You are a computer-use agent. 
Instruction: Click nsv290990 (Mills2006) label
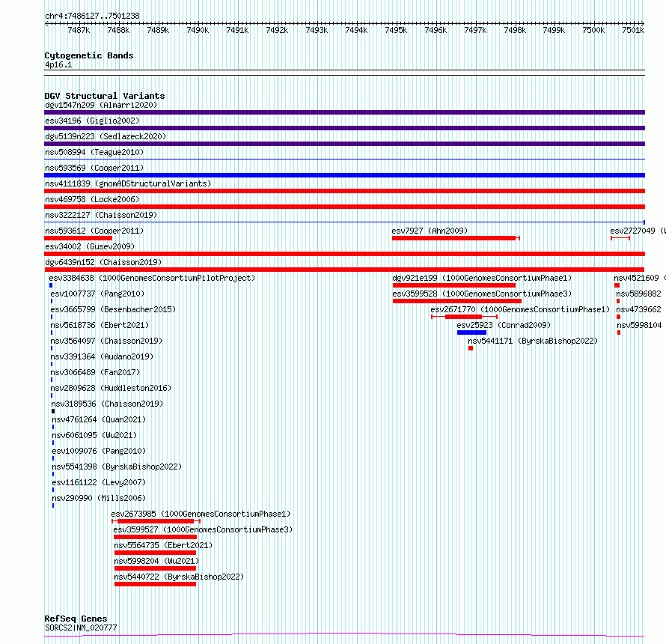pyautogui.click(x=99, y=498)
